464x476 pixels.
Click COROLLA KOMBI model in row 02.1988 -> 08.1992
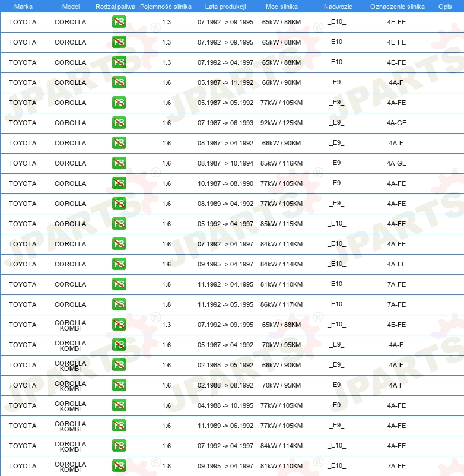pyautogui.click(x=71, y=386)
